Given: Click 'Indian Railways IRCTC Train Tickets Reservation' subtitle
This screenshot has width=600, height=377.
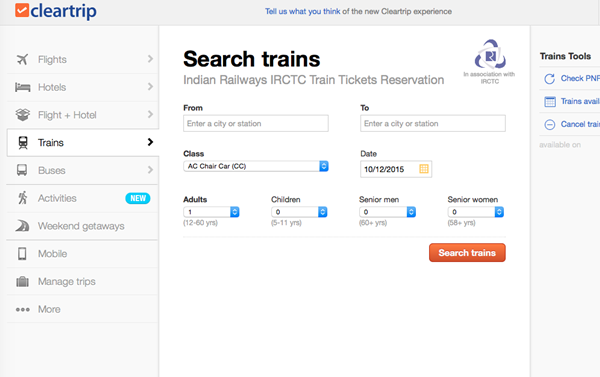Looking at the screenshot, I should [x=313, y=80].
